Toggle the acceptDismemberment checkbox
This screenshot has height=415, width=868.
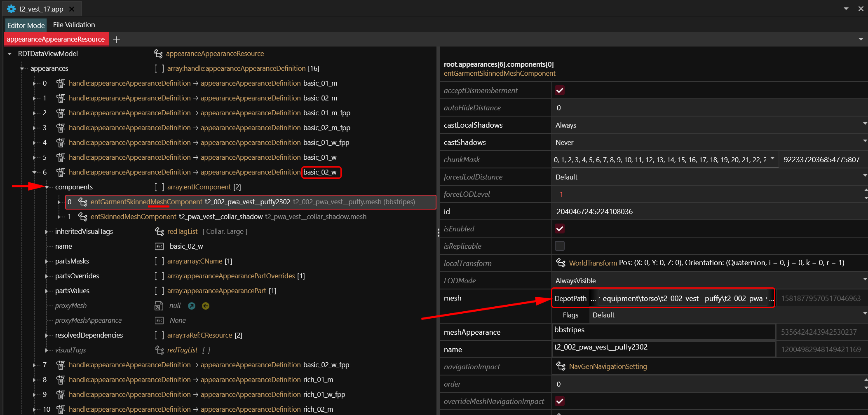(559, 91)
